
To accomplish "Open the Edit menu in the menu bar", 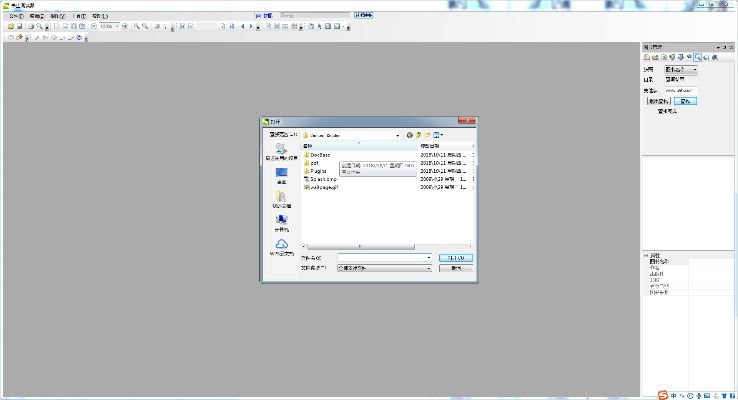I will click(37, 16).
